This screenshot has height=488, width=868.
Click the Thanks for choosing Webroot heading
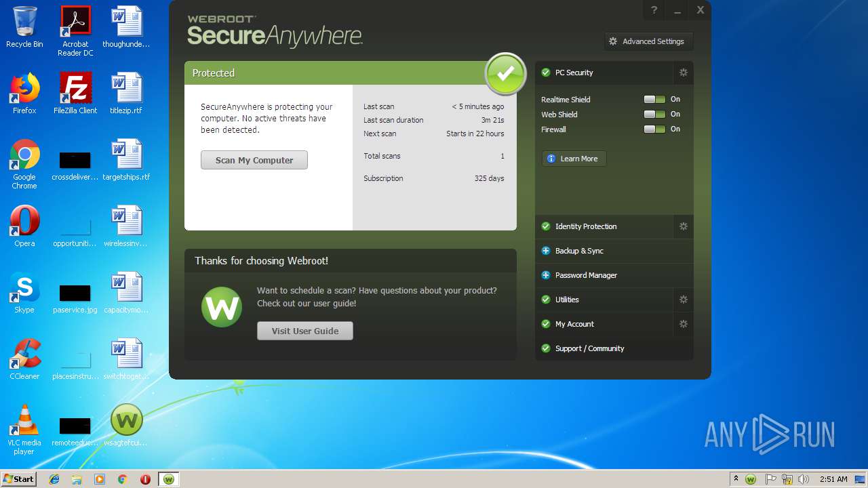click(x=261, y=260)
